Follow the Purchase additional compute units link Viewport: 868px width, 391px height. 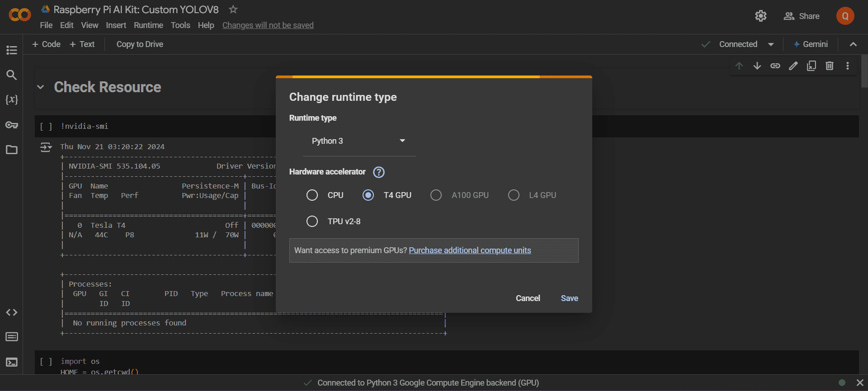tap(470, 250)
